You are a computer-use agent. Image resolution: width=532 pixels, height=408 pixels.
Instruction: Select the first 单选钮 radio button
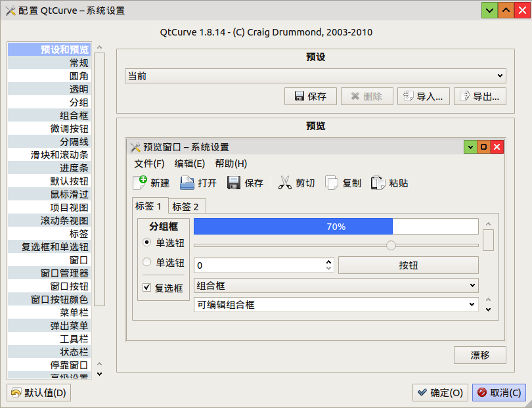coord(146,242)
